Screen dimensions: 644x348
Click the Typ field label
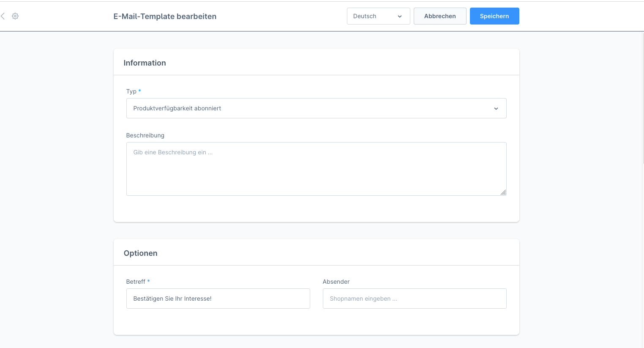pyautogui.click(x=131, y=91)
